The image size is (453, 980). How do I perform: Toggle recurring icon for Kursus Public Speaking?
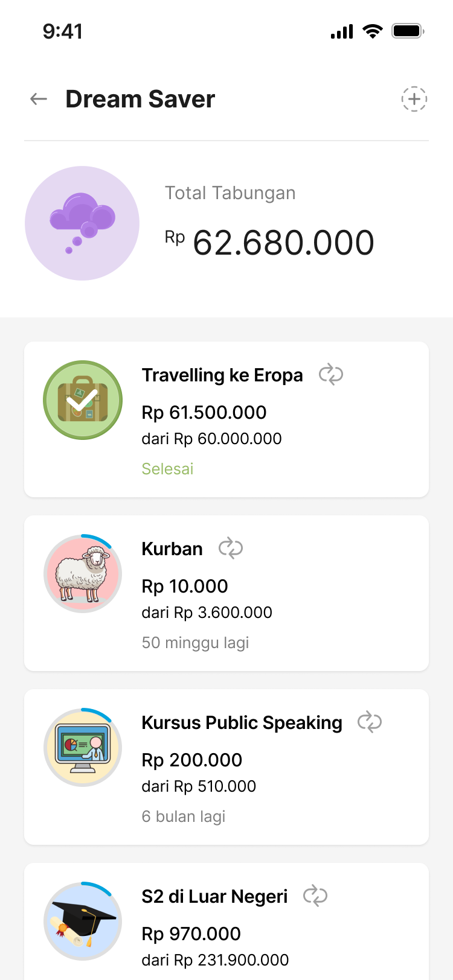(370, 722)
